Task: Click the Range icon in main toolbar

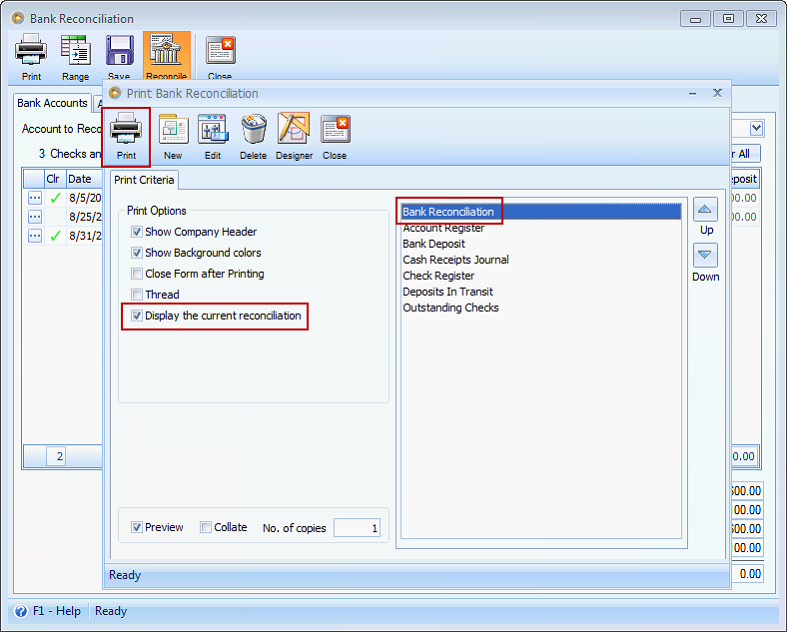Action: 75,56
